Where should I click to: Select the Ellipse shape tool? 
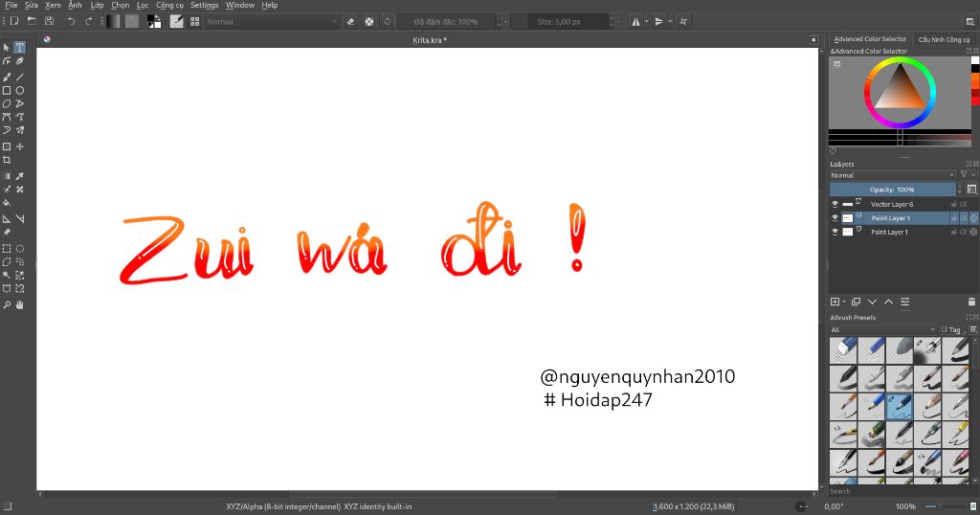tap(20, 91)
